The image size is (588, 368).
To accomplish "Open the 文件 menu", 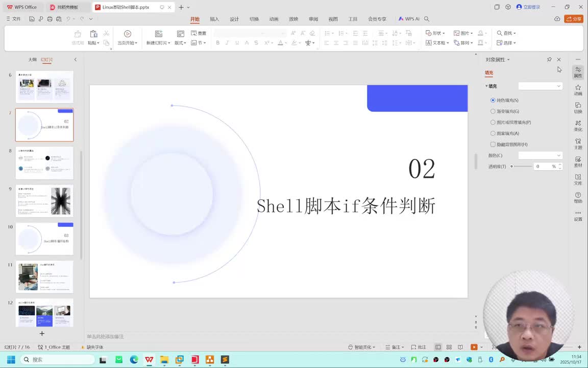I will (x=13, y=19).
